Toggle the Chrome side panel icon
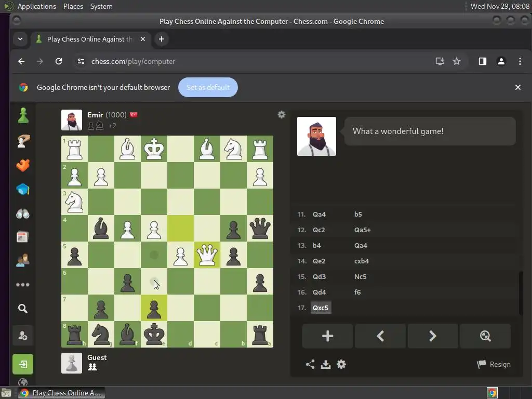 point(483,61)
